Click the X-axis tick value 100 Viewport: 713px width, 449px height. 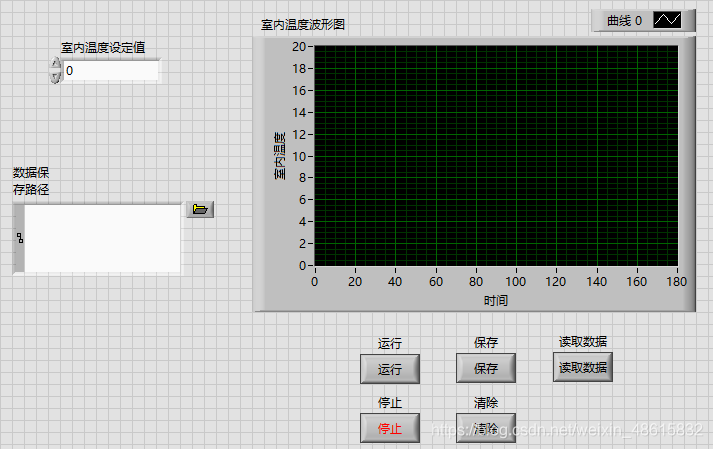click(x=516, y=282)
